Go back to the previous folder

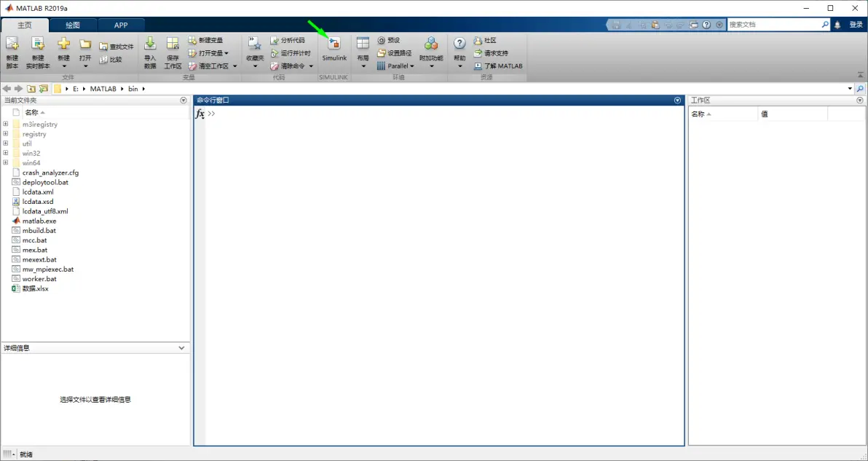7,89
